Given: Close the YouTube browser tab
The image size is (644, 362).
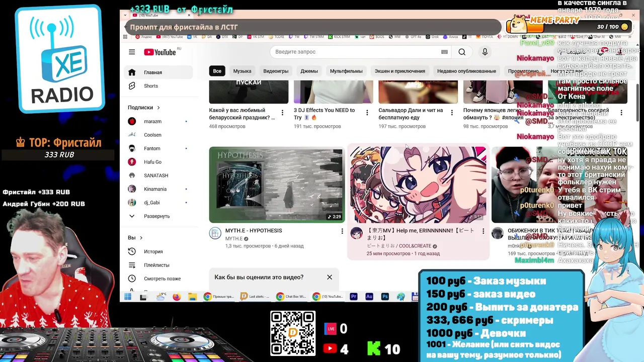Looking at the screenshot, I should [x=189, y=15].
